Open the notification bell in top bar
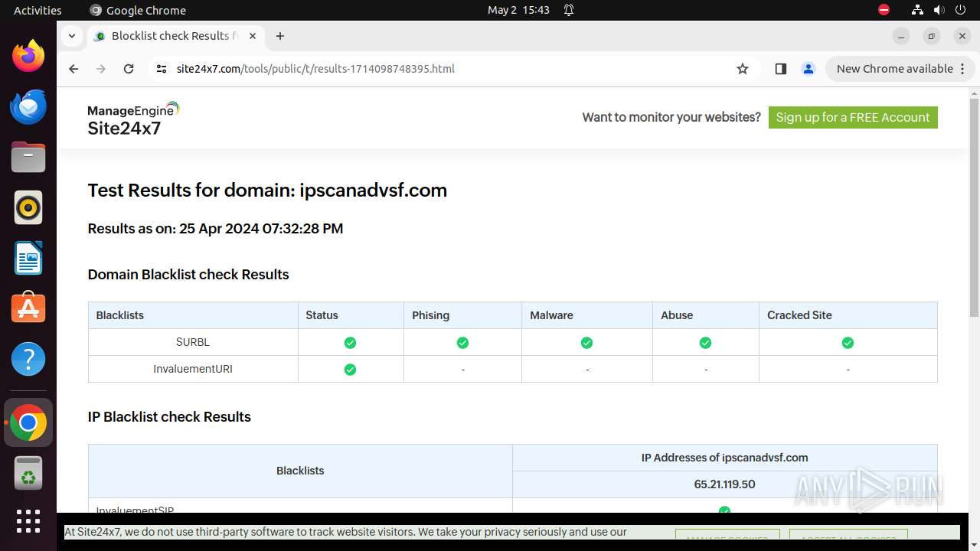Screen dimensions: 980x551 tap(569, 10)
